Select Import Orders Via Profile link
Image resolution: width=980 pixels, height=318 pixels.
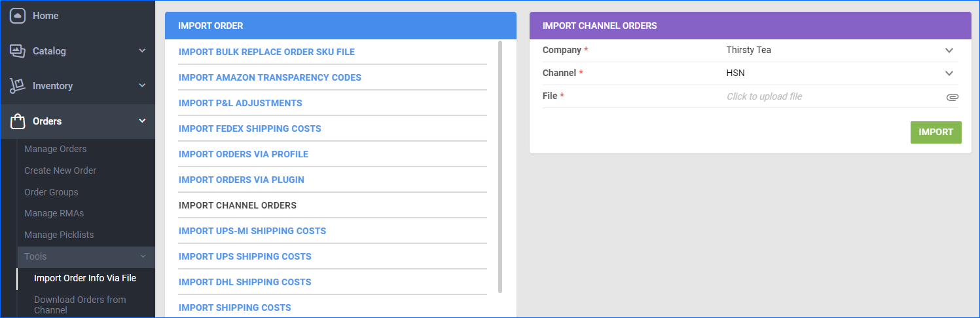[x=244, y=154]
